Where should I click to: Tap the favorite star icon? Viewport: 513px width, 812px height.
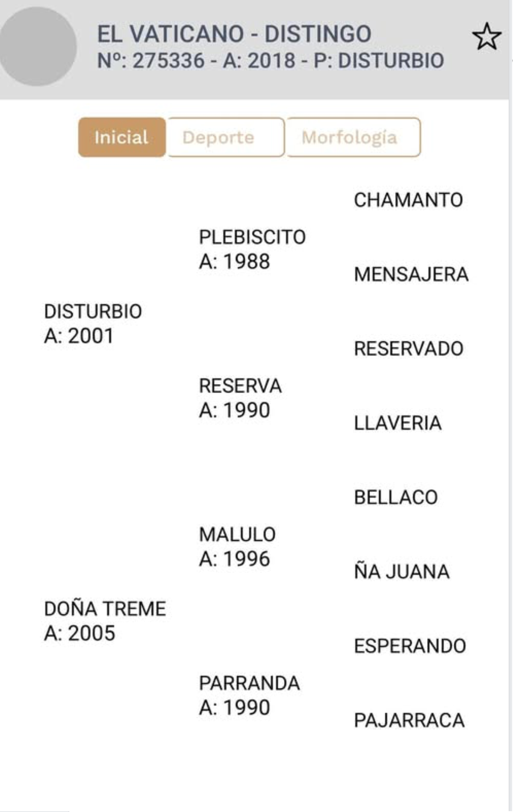486,37
